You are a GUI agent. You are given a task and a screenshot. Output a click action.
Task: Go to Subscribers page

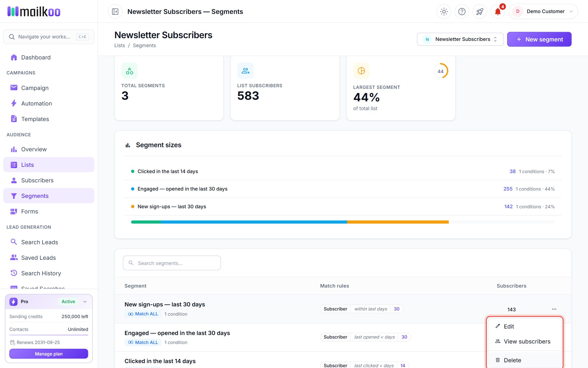click(x=49, y=180)
